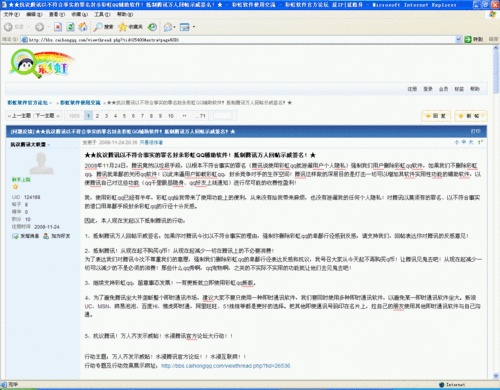Open the 文件 (File) menu
Image resolution: width=500 pixels, height=390 pixels.
click(12, 14)
